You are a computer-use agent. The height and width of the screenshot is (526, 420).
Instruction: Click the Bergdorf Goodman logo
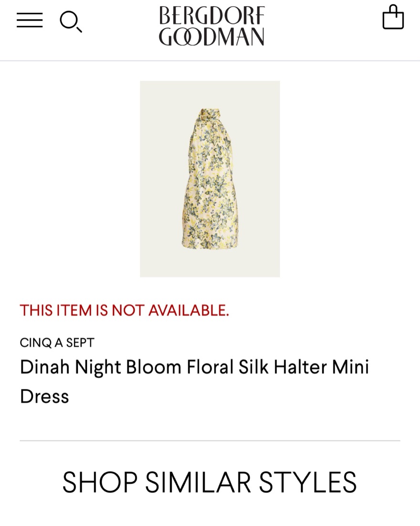pyautogui.click(x=211, y=26)
